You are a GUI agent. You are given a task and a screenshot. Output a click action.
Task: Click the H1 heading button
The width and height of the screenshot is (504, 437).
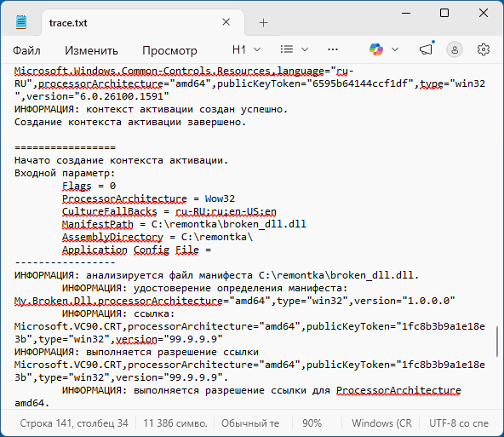click(239, 50)
